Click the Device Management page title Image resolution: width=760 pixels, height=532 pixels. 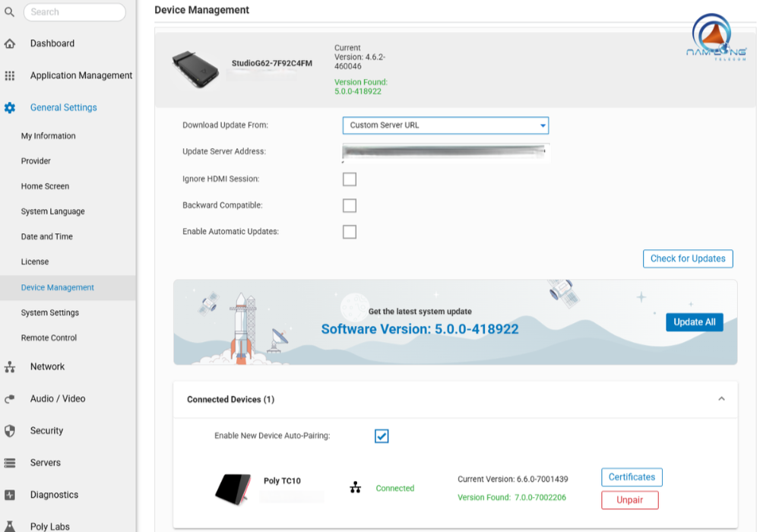pos(201,10)
